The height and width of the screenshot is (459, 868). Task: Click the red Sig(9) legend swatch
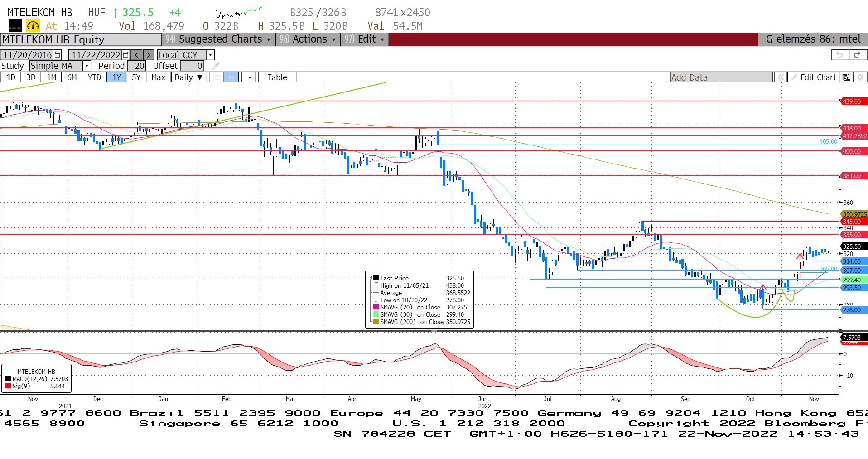pos(8,386)
